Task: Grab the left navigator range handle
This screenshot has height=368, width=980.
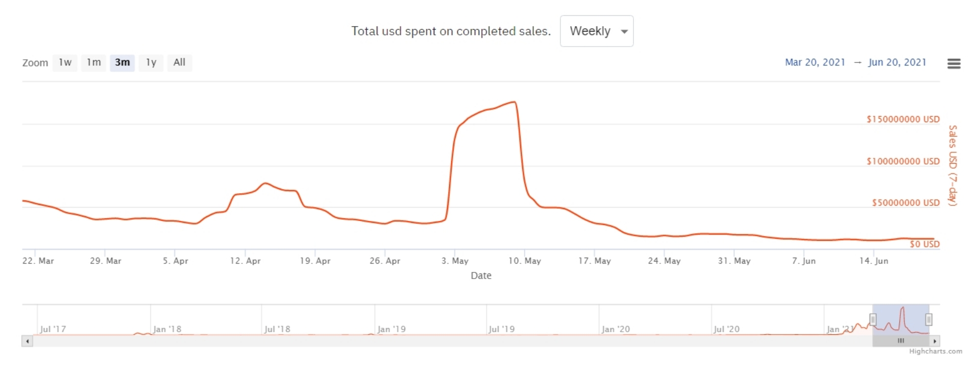Action: (873, 320)
